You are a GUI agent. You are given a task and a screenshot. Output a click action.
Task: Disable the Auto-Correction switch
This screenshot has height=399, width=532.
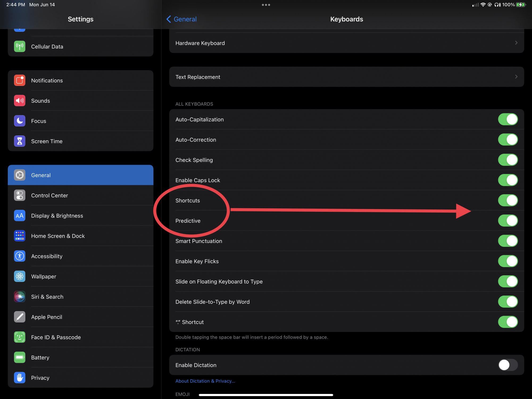click(508, 140)
